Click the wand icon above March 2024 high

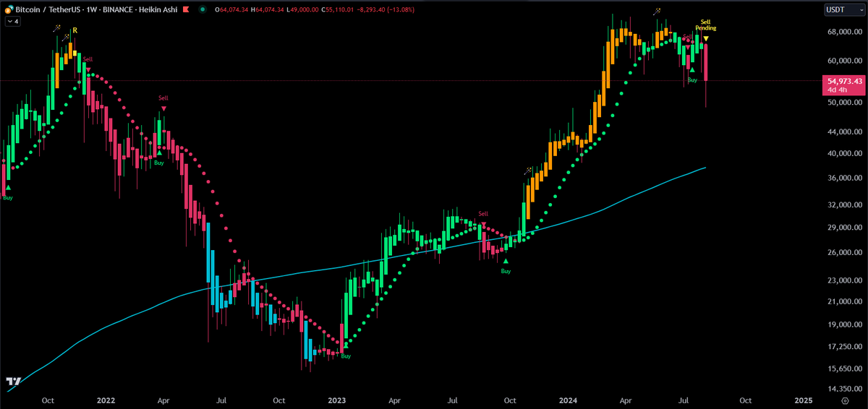(657, 12)
